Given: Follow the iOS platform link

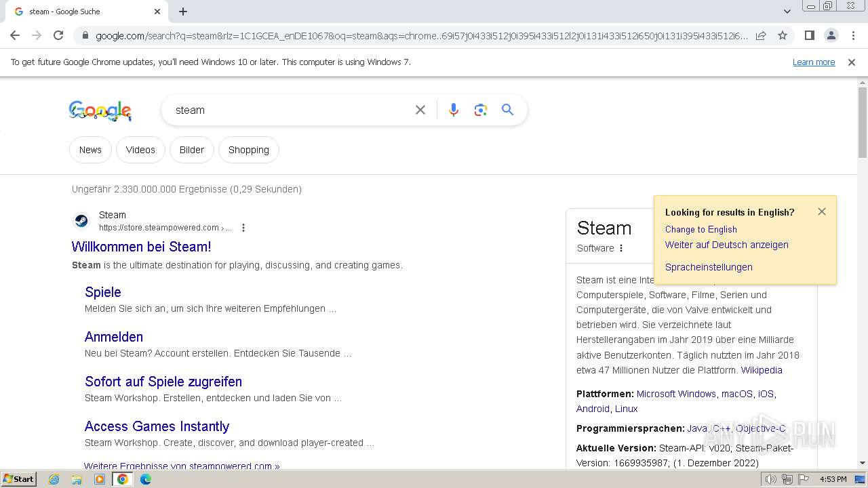Looking at the screenshot, I should (x=766, y=394).
